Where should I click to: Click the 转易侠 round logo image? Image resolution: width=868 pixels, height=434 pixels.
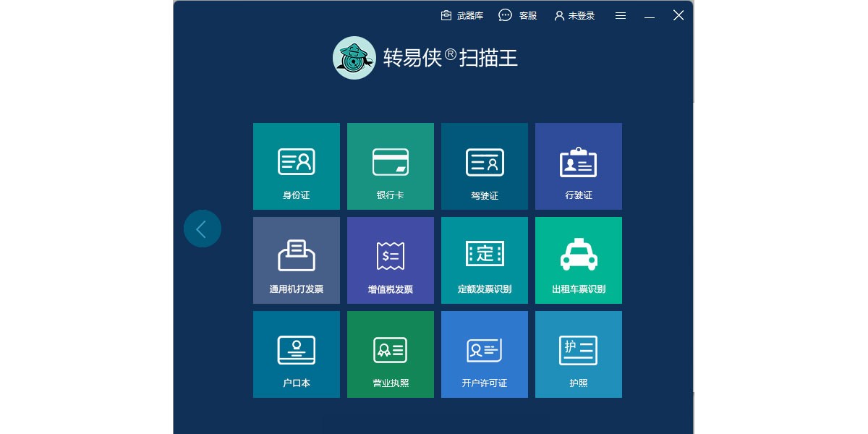click(x=354, y=58)
